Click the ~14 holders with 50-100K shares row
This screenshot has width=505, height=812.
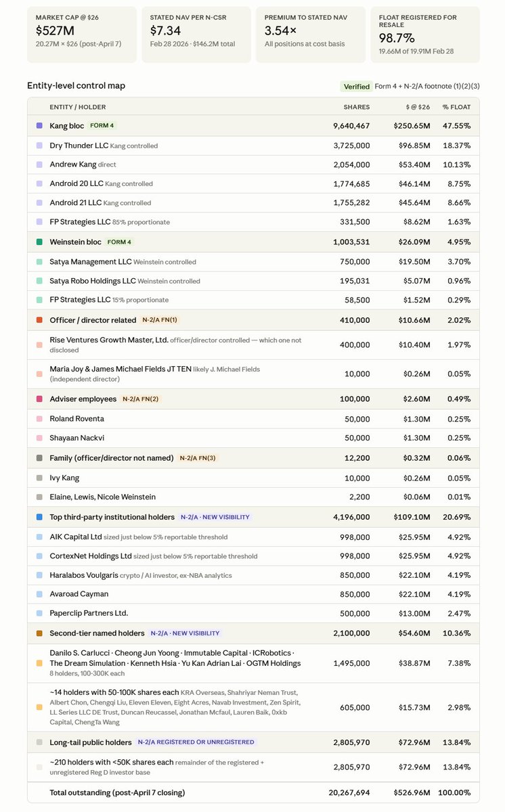[x=252, y=707]
